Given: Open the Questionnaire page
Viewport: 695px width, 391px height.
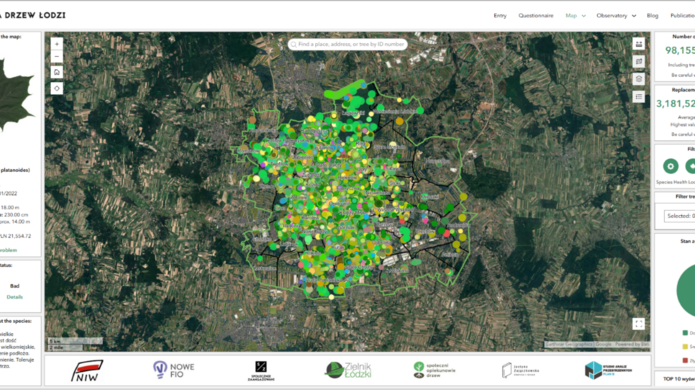Looking at the screenshot, I should coord(536,16).
